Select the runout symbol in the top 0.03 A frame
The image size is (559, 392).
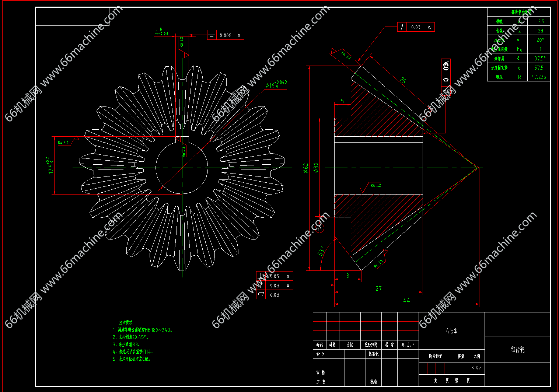(402, 27)
